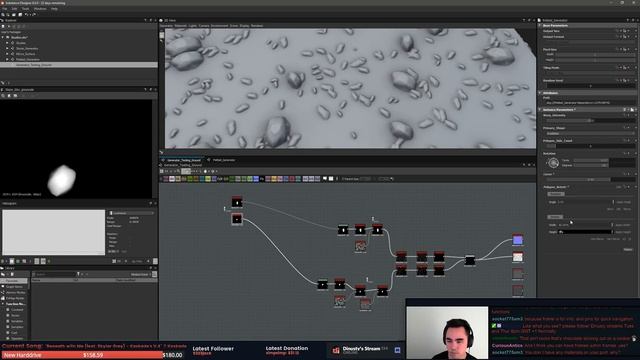The height and width of the screenshot is (360, 640).
Task: Select Stone_Generator in the Explorer tree
Action: point(27,48)
